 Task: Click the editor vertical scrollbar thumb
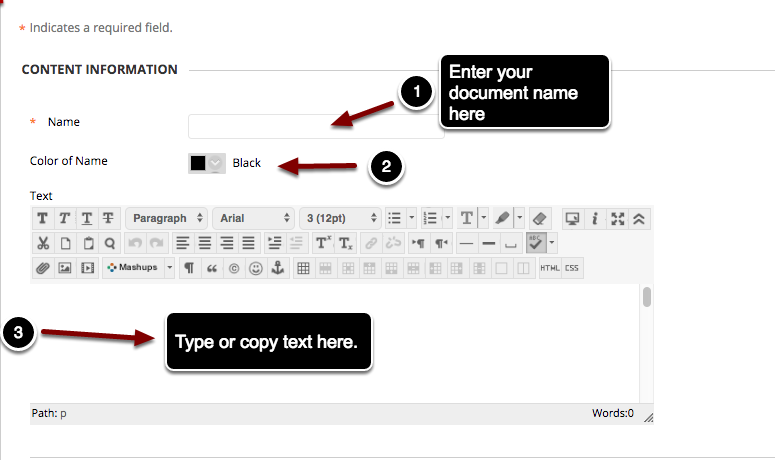coord(646,297)
